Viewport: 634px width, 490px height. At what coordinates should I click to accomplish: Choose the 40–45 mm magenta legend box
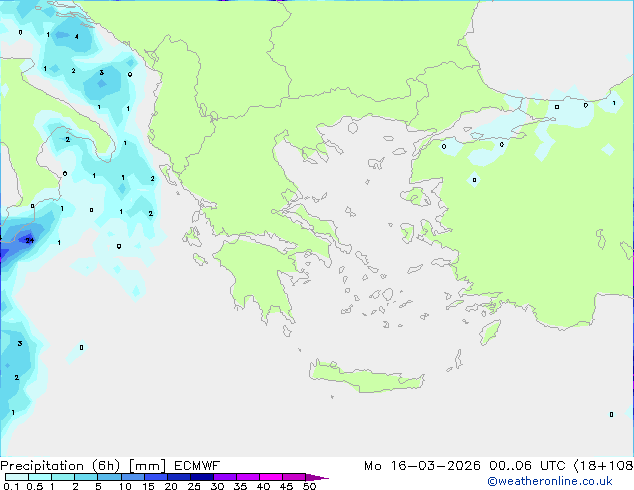tap(271, 477)
